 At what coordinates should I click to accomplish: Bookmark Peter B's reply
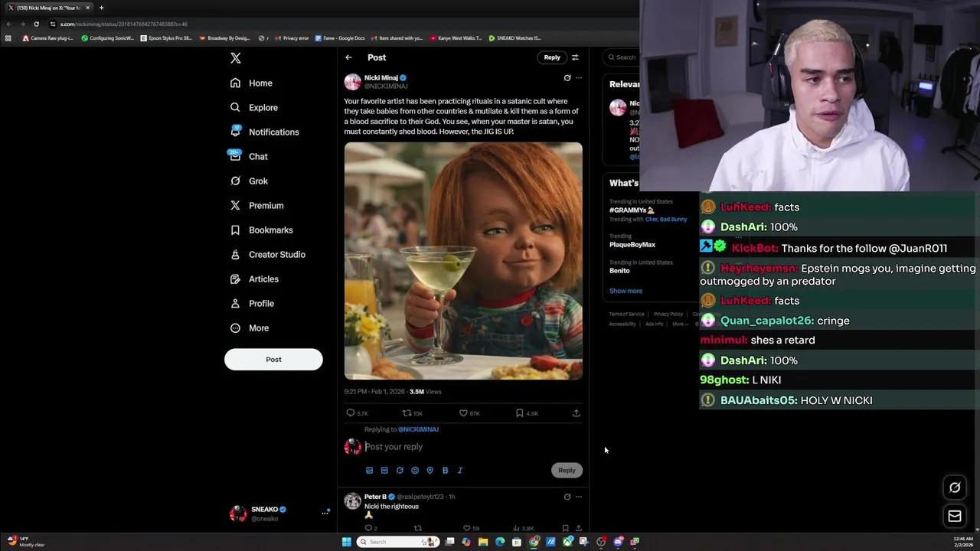(x=565, y=528)
